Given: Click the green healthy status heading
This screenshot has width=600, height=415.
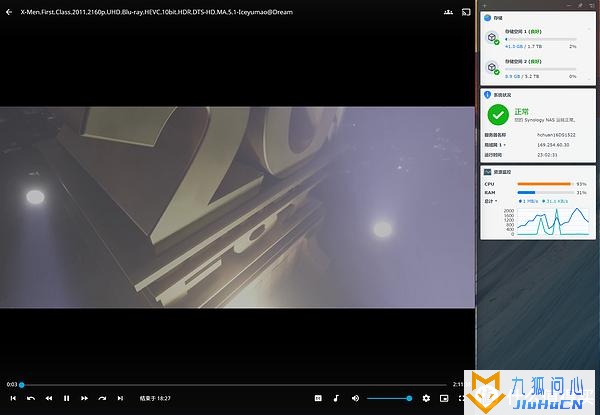Looking at the screenshot, I should click(521, 111).
